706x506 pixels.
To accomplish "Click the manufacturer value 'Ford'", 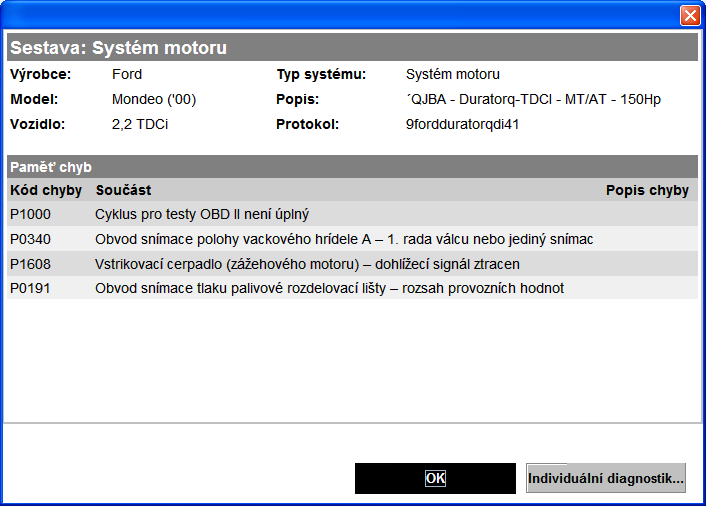I will pyautogui.click(x=127, y=74).
